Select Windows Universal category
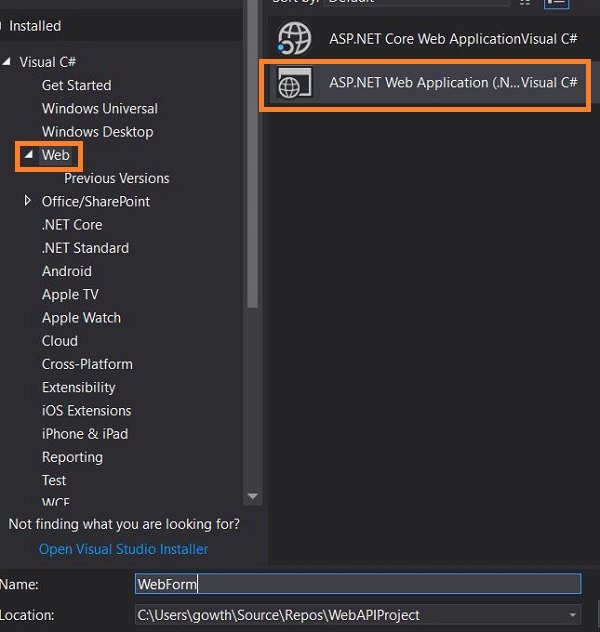This screenshot has height=632, width=600. point(99,108)
